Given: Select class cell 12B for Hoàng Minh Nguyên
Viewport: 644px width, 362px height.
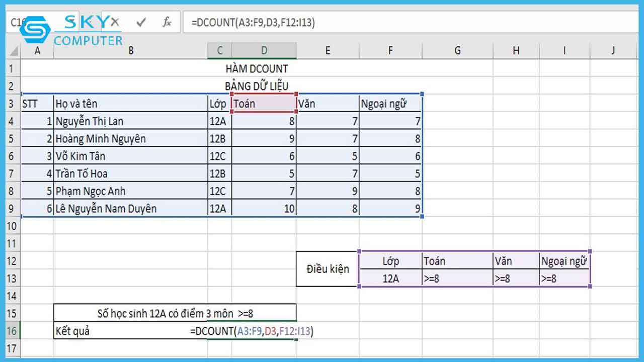Looking at the screenshot, I should 220,139.
